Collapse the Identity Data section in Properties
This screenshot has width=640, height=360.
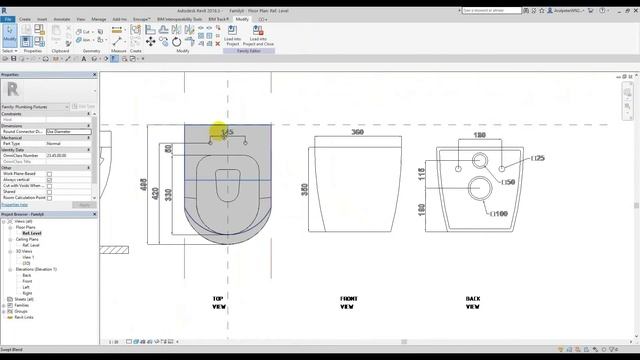tap(89, 150)
